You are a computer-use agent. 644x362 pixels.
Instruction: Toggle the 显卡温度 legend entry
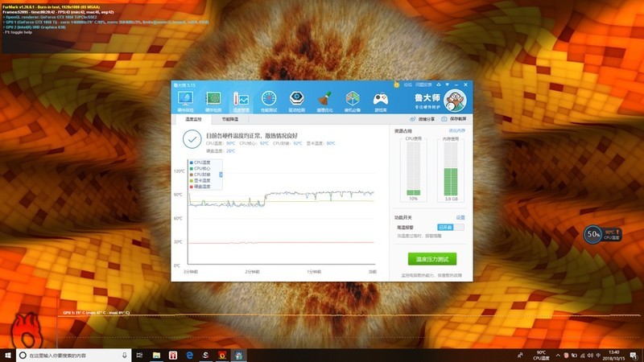pyautogui.click(x=200, y=180)
